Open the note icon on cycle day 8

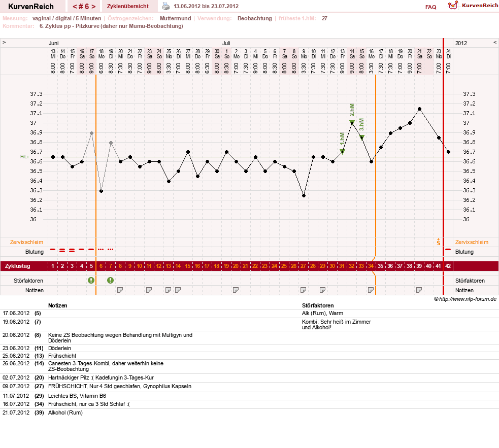click(120, 290)
